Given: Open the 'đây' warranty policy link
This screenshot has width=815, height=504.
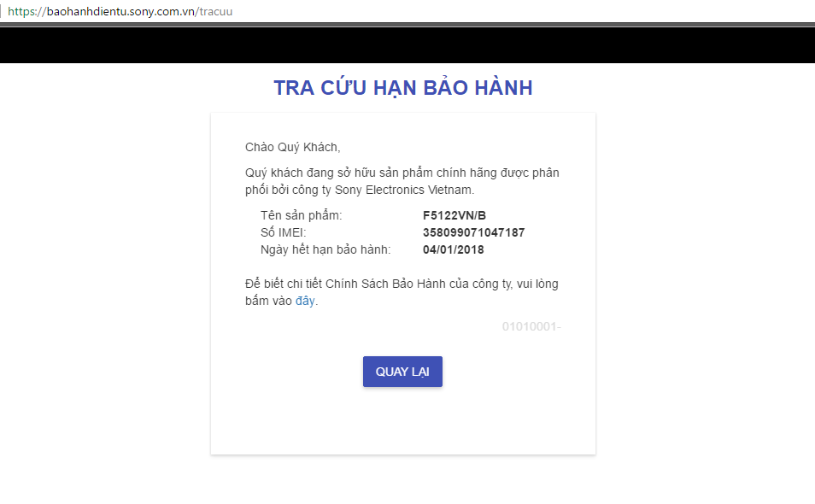Looking at the screenshot, I should click(x=305, y=302).
